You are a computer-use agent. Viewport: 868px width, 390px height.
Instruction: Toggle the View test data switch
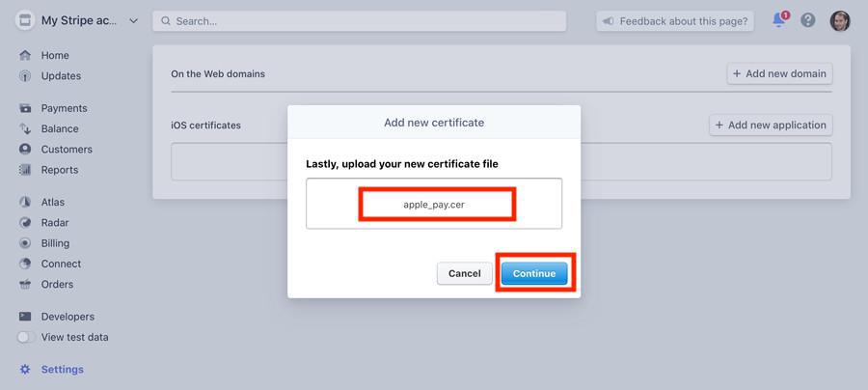pyautogui.click(x=26, y=338)
